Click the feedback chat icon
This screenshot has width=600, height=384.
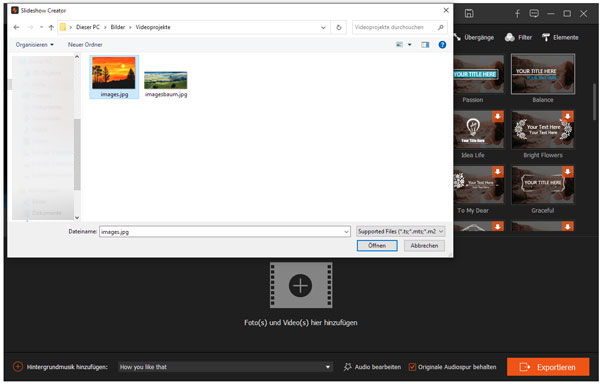pos(534,14)
